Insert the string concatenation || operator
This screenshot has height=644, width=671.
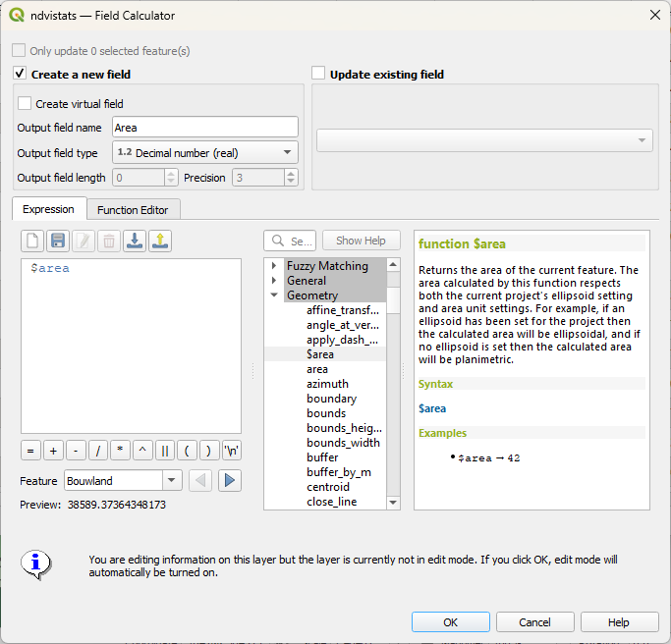click(x=165, y=451)
